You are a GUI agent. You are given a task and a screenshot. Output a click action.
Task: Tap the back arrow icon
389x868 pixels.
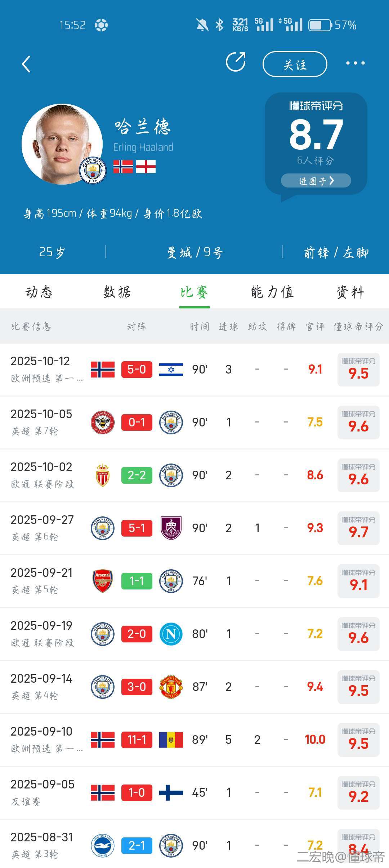[26, 64]
